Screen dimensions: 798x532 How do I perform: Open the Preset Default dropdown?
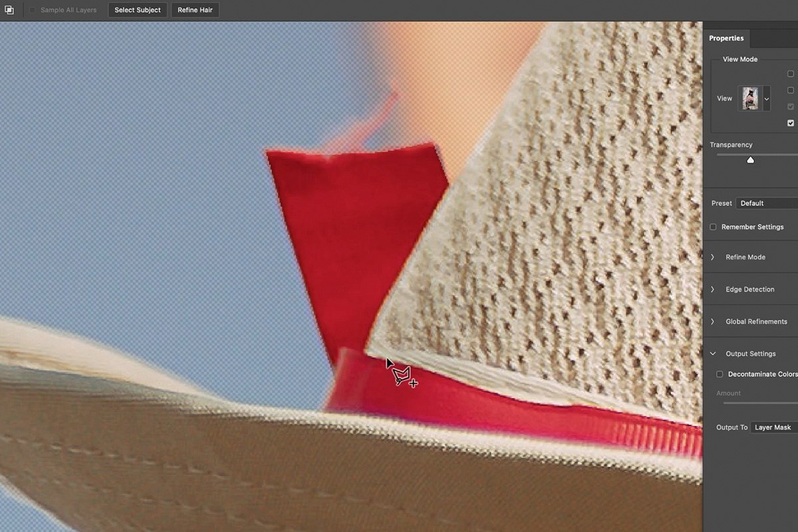(x=767, y=203)
